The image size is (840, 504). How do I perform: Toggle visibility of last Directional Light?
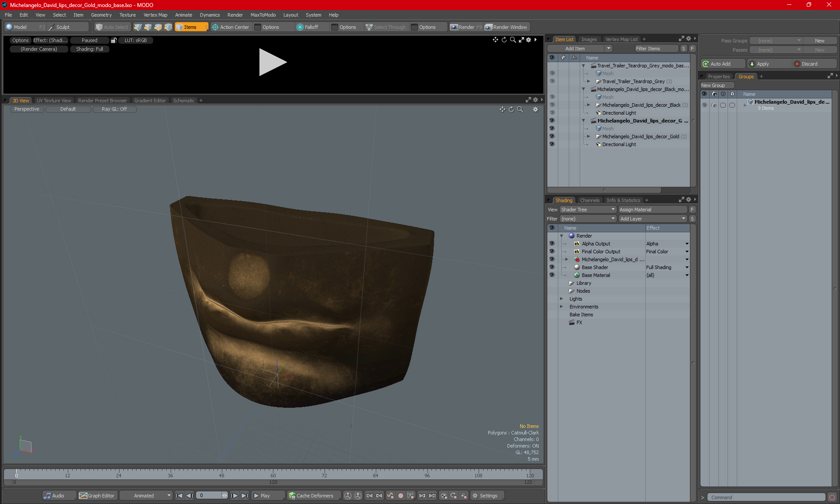coord(552,144)
